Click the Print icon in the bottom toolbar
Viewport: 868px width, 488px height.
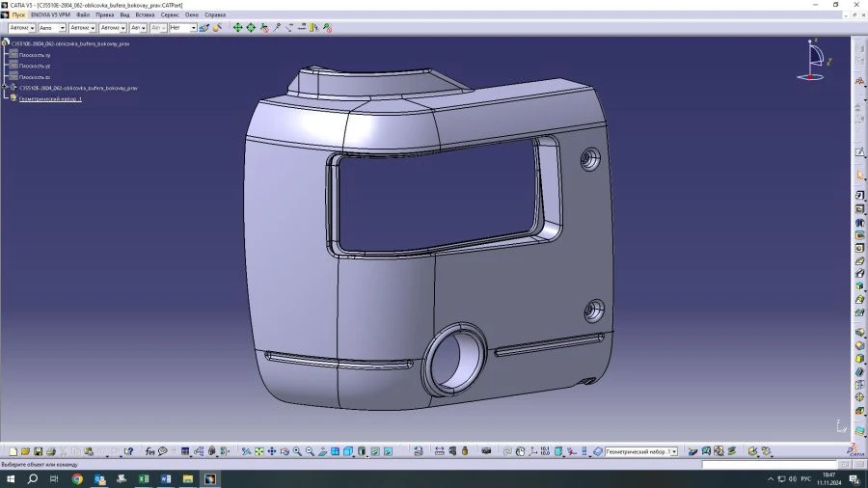(x=50, y=451)
